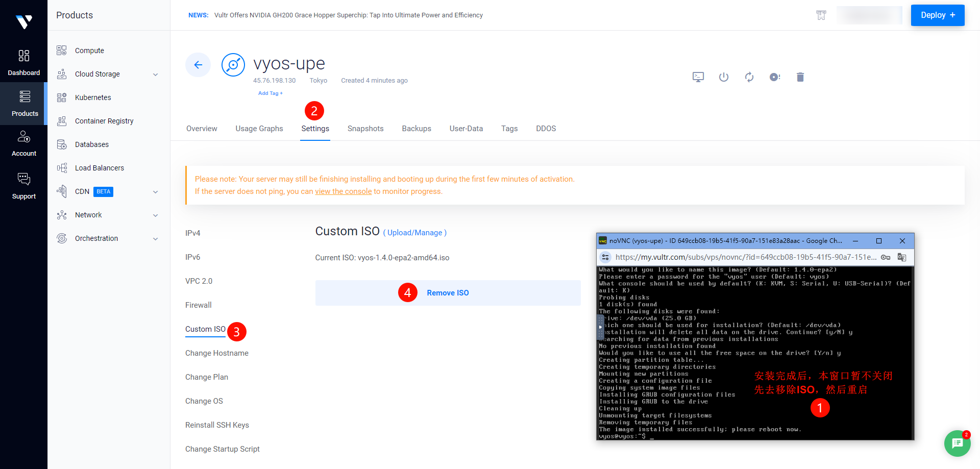Screen dimensions: 980x469
Task: Click the server stop power icon
Action: (x=724, y=77)
